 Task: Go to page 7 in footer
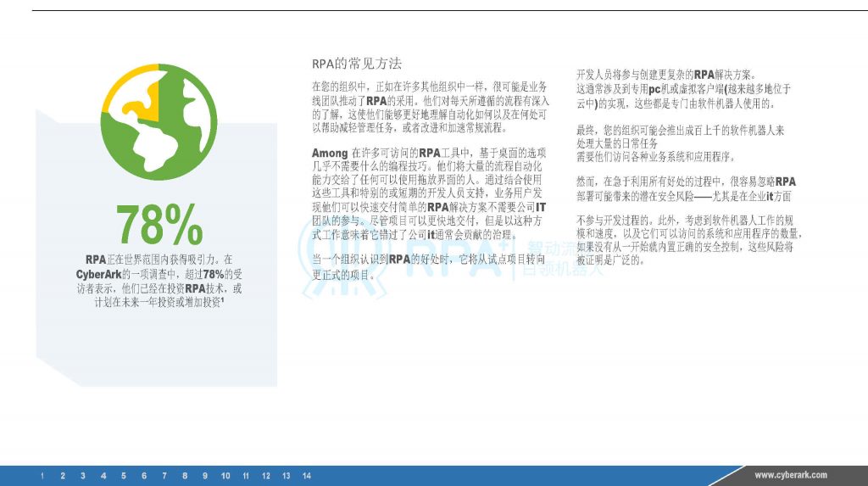164,476
